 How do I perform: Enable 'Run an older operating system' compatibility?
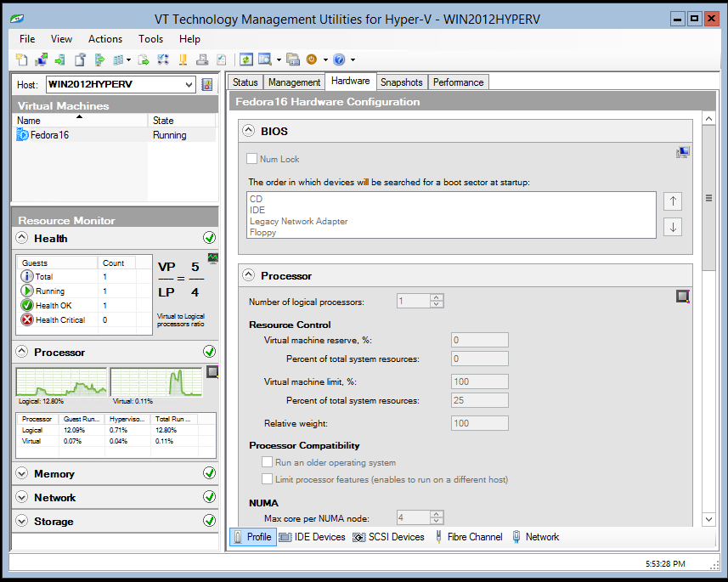tap(268, 462)
